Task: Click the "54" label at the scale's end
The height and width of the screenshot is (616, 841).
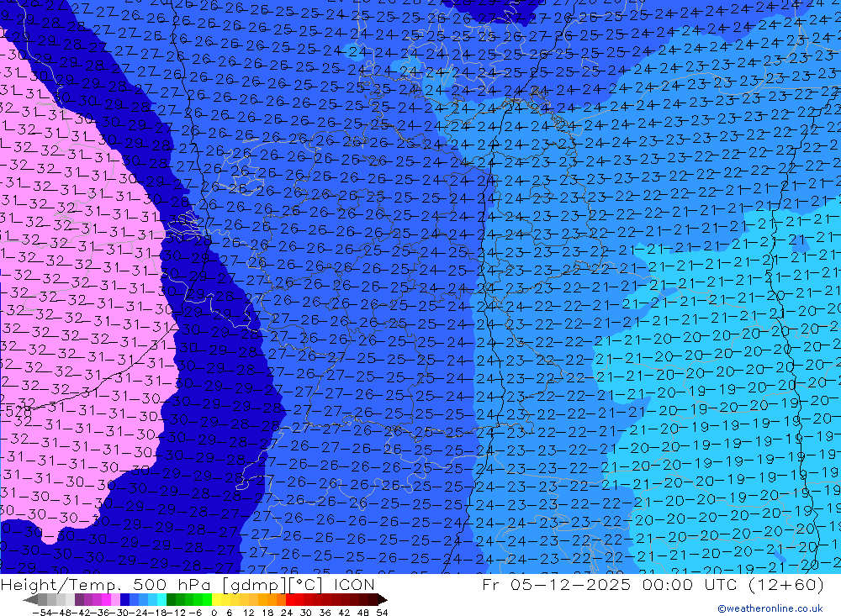Action: point(382,613)
